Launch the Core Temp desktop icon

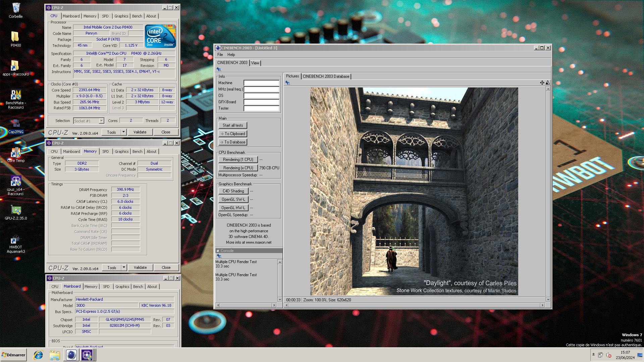(x=16, y=155)
